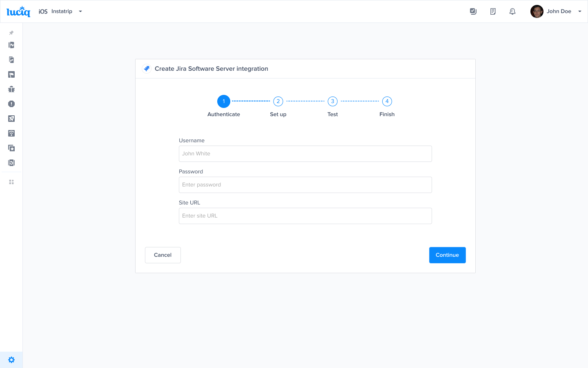The image size is (588, 368).
Task: Cancel the Jira integration setup
Action: 163,255
